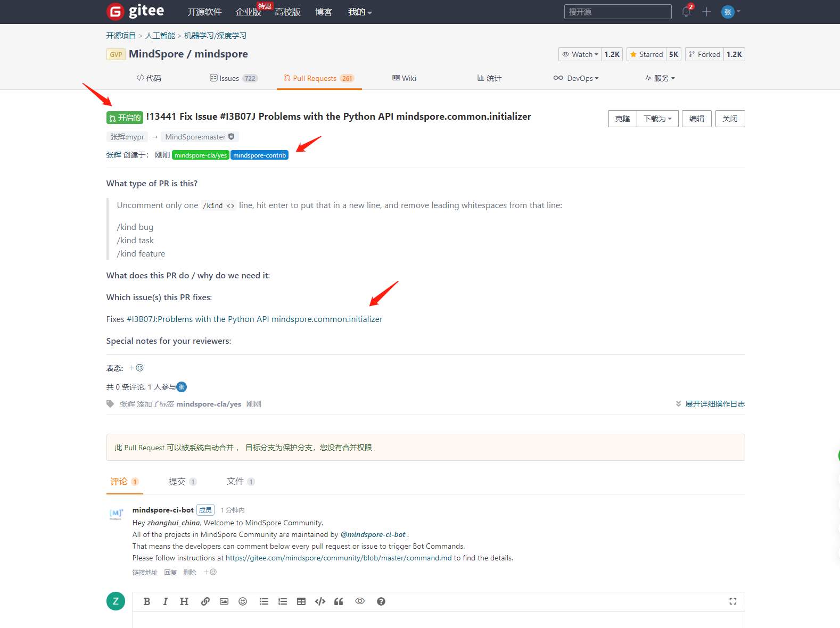Open the notifications bell icon
This screenshot has width=840, height=628.
tap(687, 12)
